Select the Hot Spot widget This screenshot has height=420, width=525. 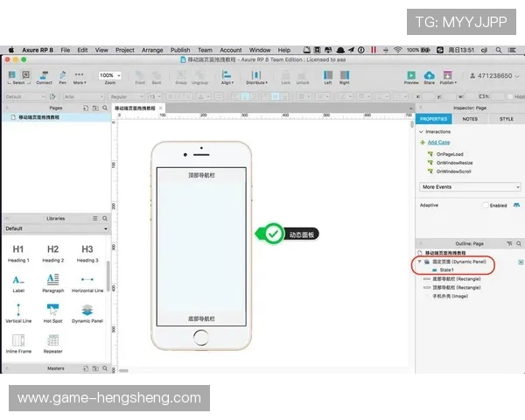[52, 313]
